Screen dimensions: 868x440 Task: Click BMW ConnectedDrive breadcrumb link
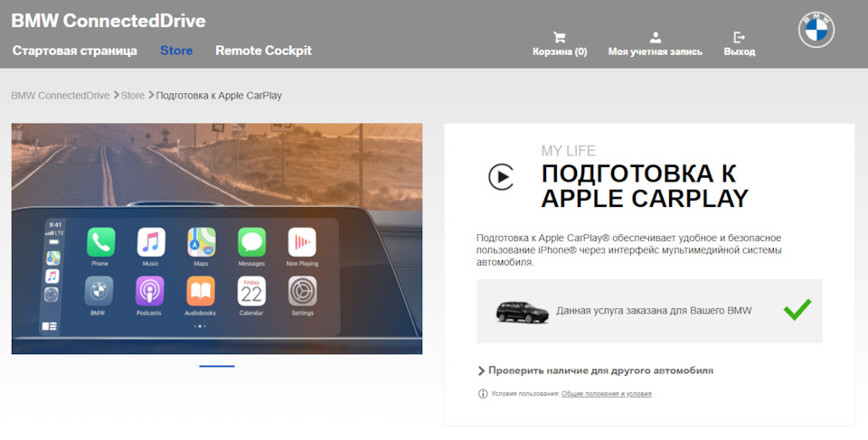61,95
